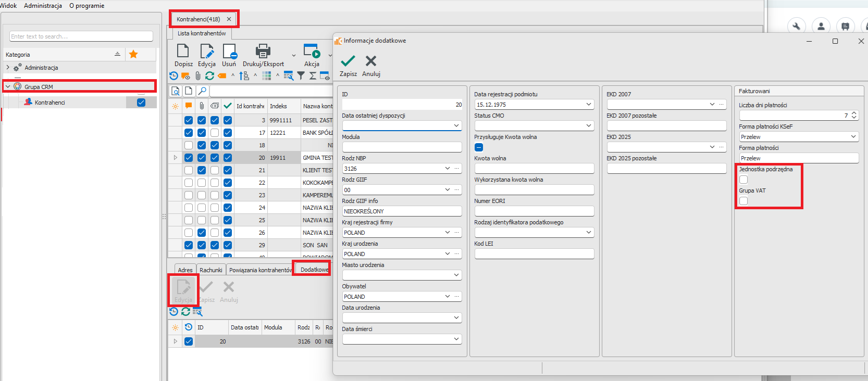Viewport: 868px width, 381px height.
Task: Enable the Jednostka podrzędna checkbox
Action: 743,180
